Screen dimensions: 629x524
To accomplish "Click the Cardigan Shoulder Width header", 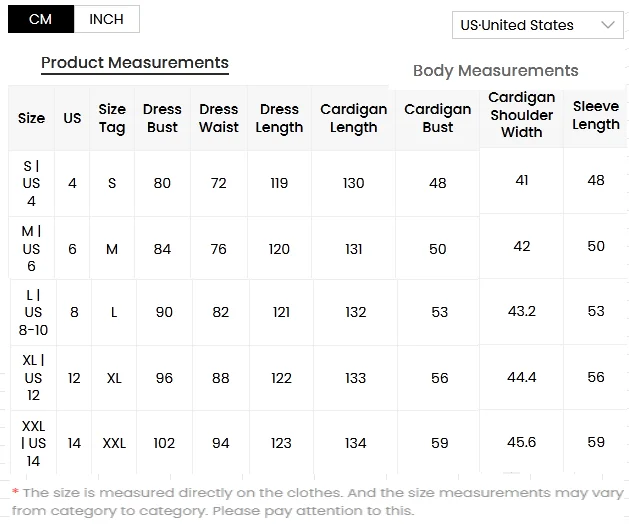I will (521, 115).
